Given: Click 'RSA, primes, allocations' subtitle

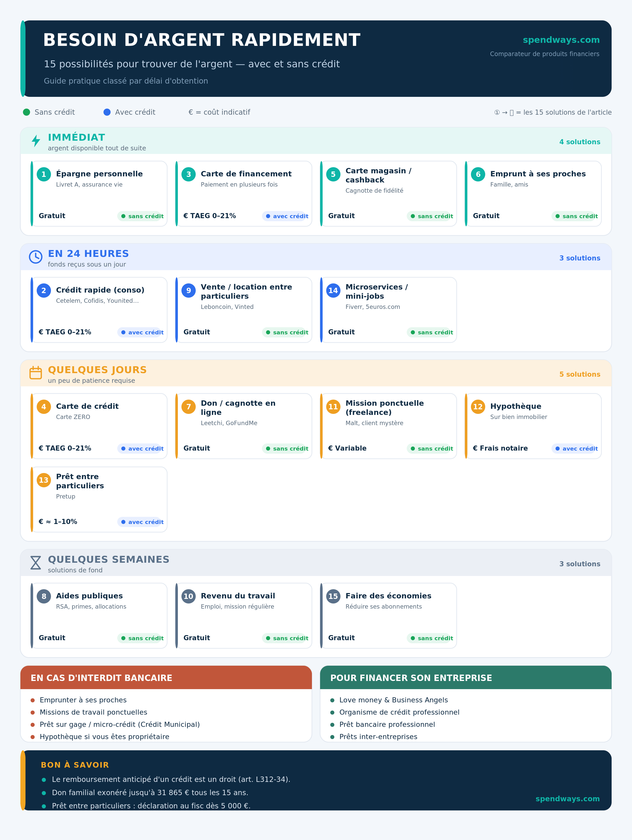Looking at the screenshot, I should [x=91, y=607].
